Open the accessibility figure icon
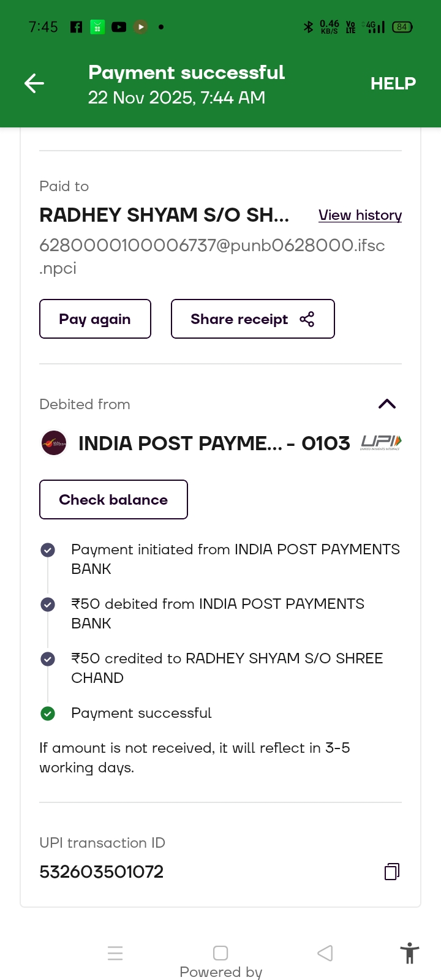This screenshot has height=980, width=441. (x=409, y=953)
